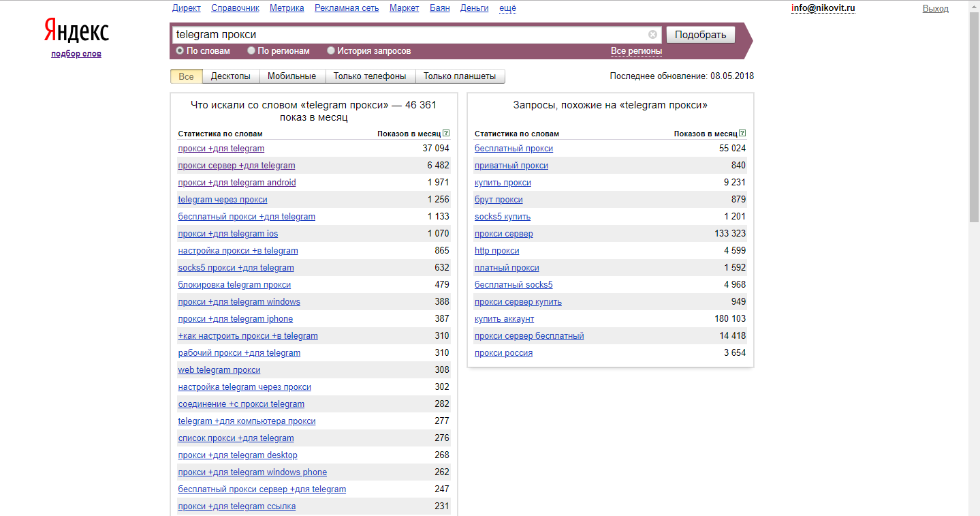Switch to the 'Десктопы' tab
Image resolution: width=980 pixels, height=516 pixels.
click(x=231, y=76)
